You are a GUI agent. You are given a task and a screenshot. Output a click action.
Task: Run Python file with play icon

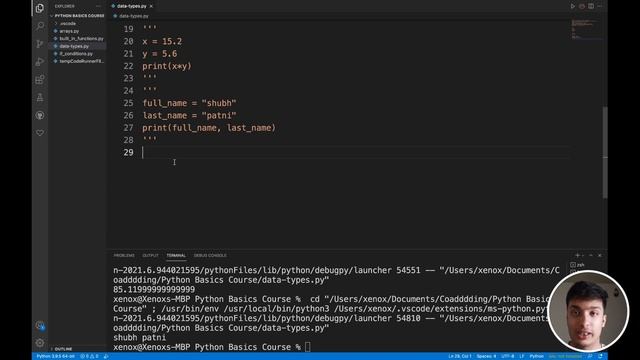(x=573, y=6)
